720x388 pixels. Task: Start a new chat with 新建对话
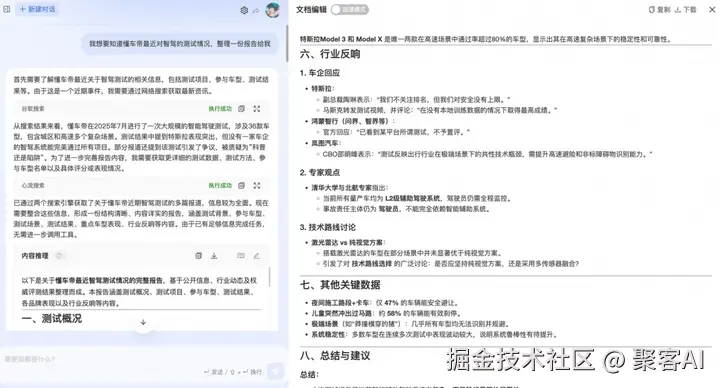tap(37, 9)
